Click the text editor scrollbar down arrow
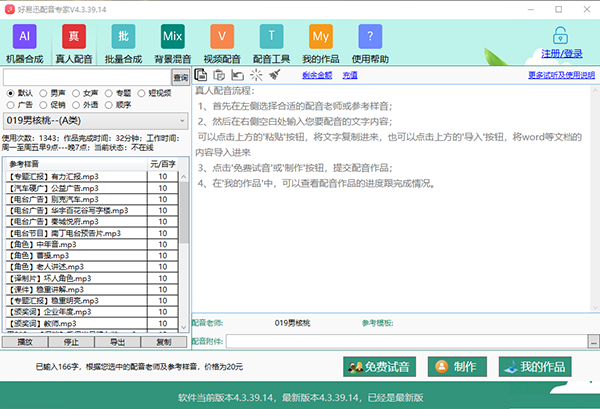The width and height of the screenshot is (600, 409). pyautogui.click(x=595, y=307)
